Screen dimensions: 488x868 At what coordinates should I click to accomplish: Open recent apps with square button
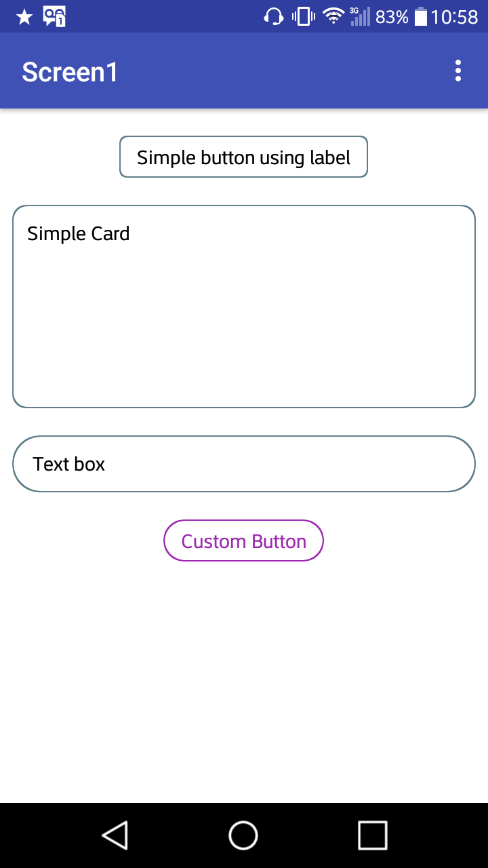(372, 835)
